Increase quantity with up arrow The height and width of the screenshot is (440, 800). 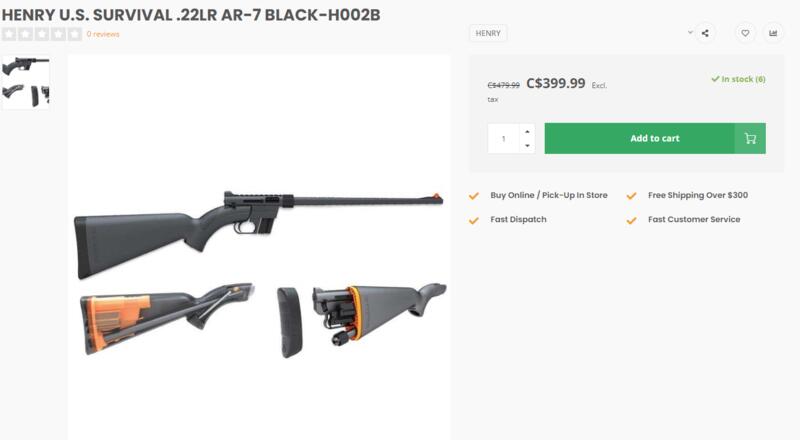click(527, 131)
